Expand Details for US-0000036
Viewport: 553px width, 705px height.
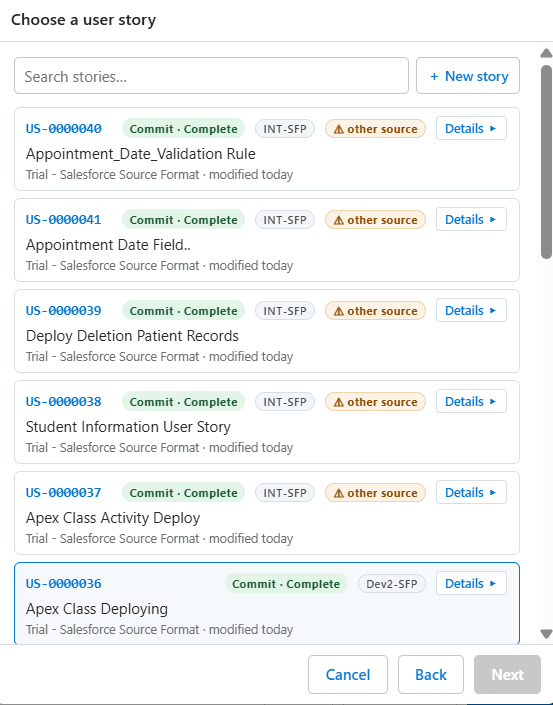click(471, 583)
